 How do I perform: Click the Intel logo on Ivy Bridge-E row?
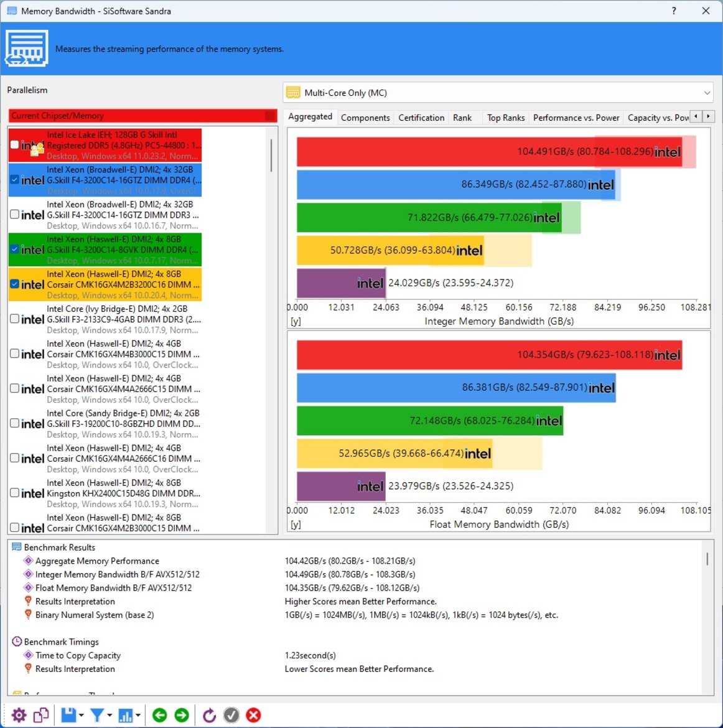pos(33,319)
